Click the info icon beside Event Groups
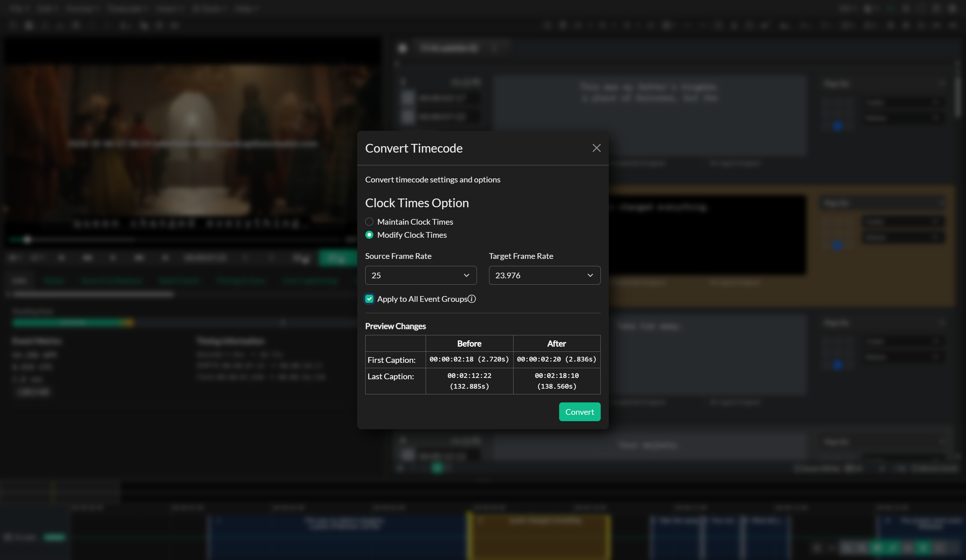The image size is (966, 560). point(472,298)
